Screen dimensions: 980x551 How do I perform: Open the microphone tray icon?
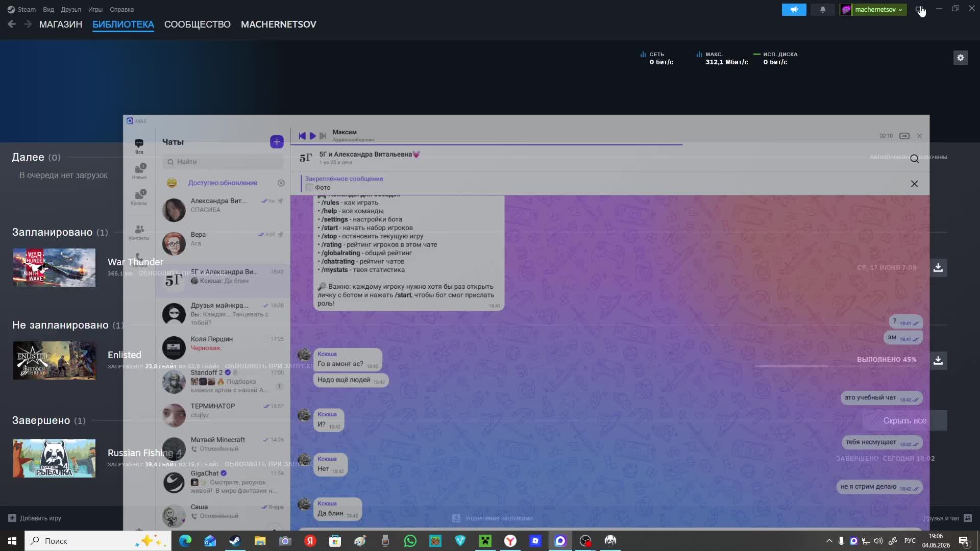(x=841, y=541)
